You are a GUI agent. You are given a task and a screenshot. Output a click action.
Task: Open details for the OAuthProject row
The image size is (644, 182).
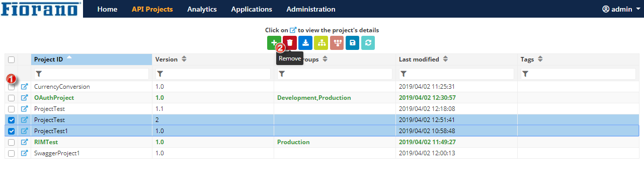pyautogui.click(x=24, y=98)
